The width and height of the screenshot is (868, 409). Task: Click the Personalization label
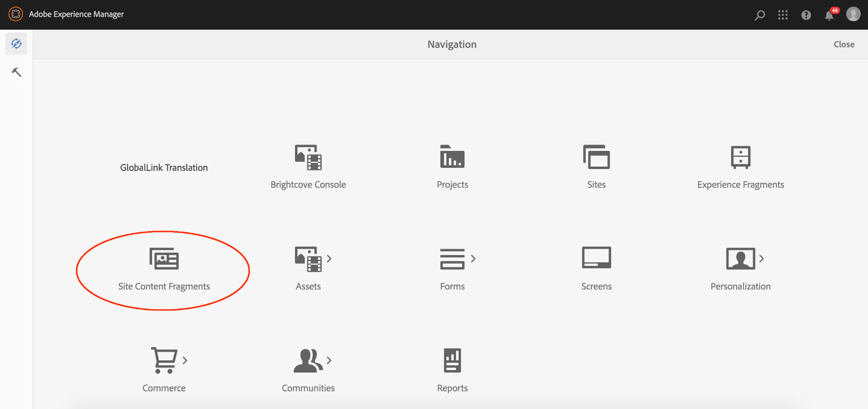pos(740,286)
